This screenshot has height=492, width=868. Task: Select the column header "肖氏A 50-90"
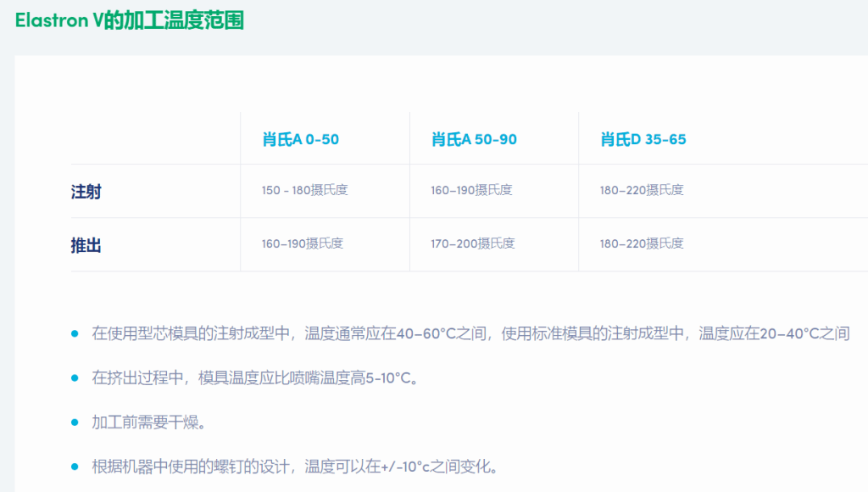pos(474,139)
